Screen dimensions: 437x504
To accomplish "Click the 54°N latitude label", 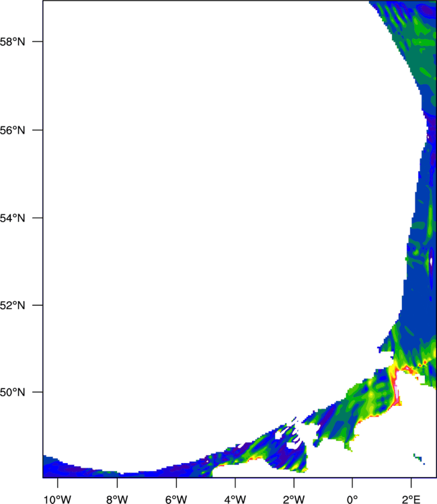I will 12,218.
